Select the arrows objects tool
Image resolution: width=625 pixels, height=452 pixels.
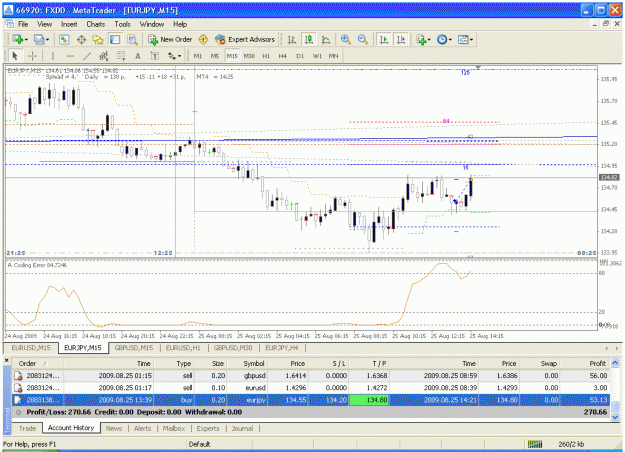click(x=172, y=56)
